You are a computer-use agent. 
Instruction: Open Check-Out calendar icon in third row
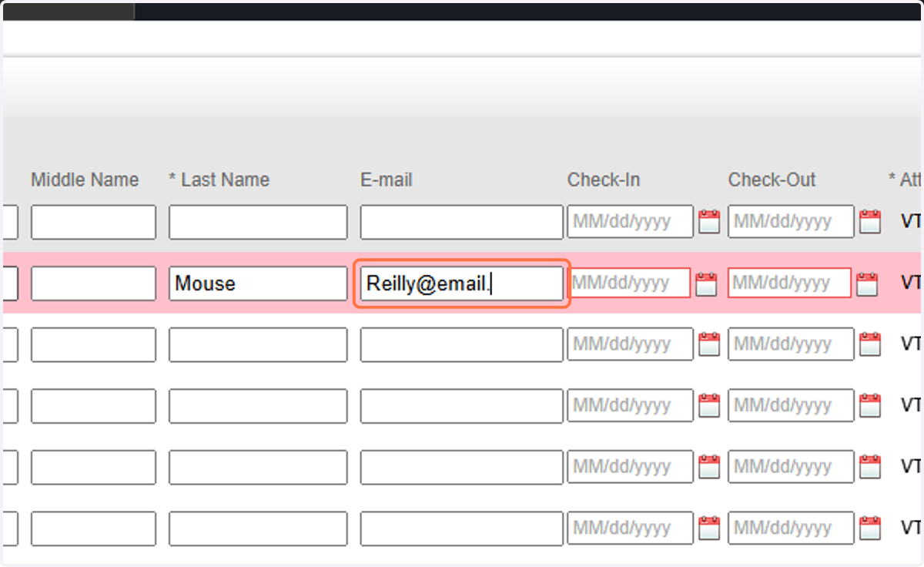pos(870,344)
